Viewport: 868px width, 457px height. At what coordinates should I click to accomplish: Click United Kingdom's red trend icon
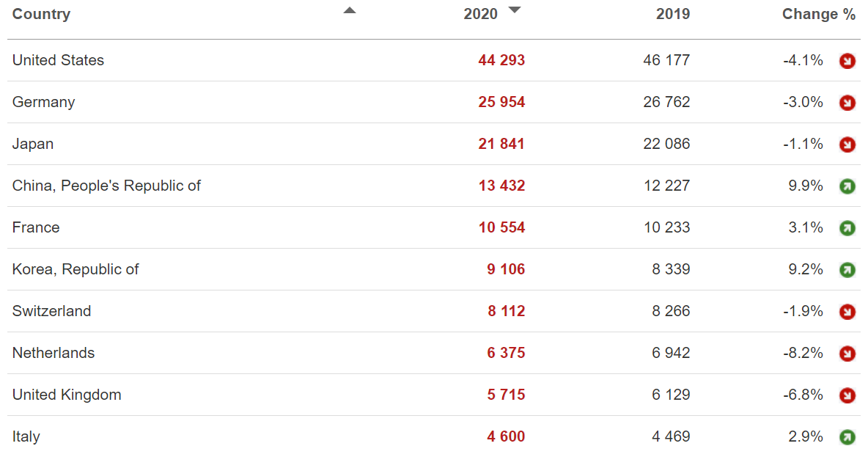[847, 395]
